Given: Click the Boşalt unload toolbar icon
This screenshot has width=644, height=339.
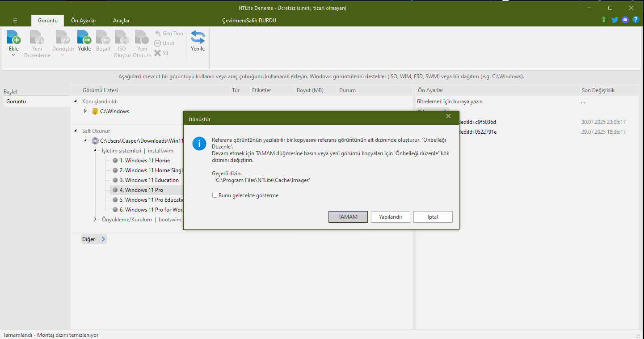Looking at the screenshot, I should coord(103,37).
